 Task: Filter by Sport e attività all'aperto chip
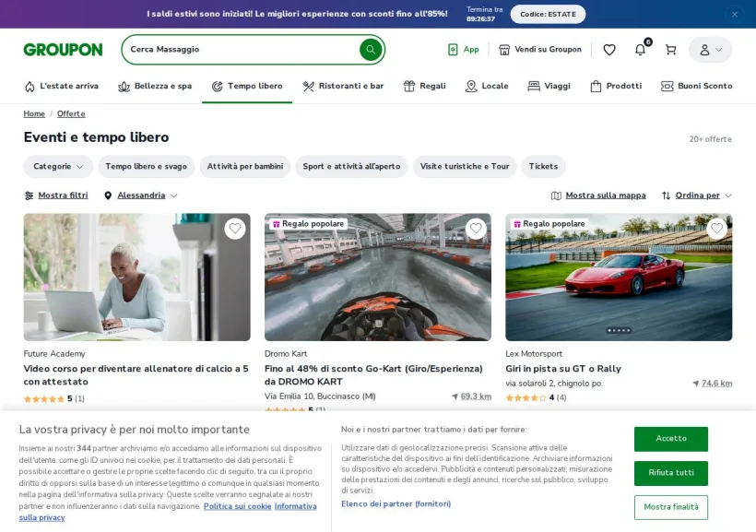pyautogui.click(x=351, y=166)
